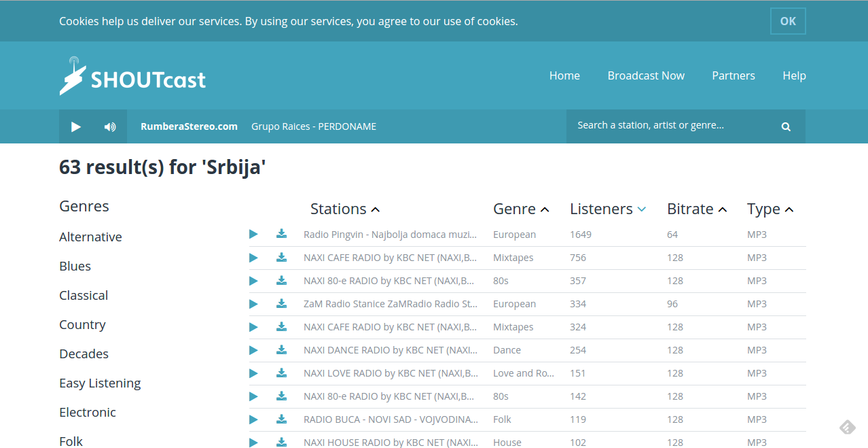The height and width of the screenshot is (448, 868).
Task: Download the NAXI DANCE RADIO playlist
Action: pos(281,350)
